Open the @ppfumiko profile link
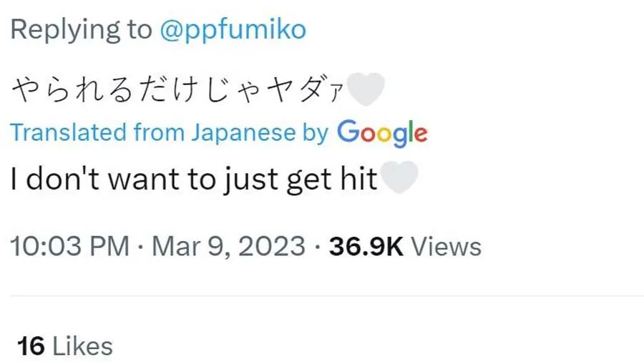This screenshot has width=644, height=362. tap(233, 29)
